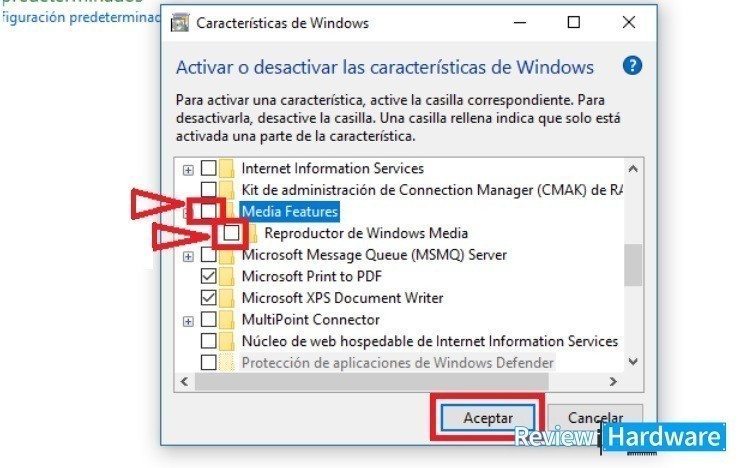
Task: Select Núcleo de web hospedable tree item
Action: [x=429, y=341]
